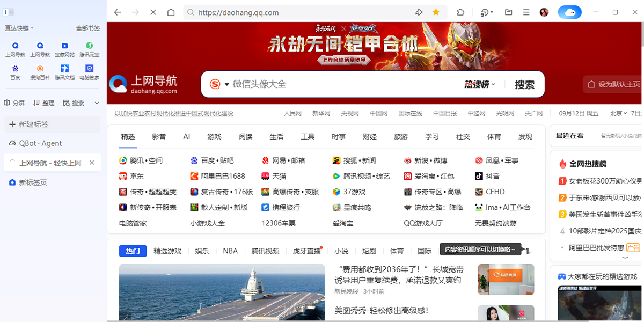
Task: Open the history dropdown arrow in toolbar
Action: coord(492,12)
